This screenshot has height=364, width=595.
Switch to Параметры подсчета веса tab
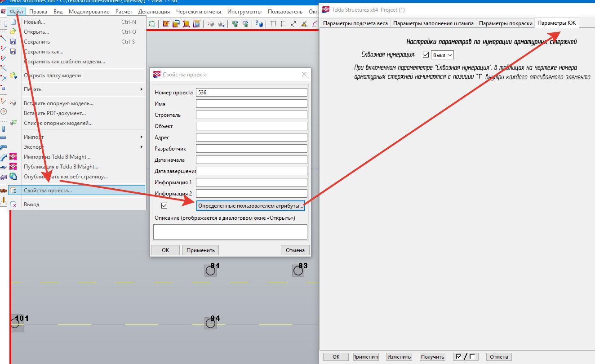click(355, 23)
